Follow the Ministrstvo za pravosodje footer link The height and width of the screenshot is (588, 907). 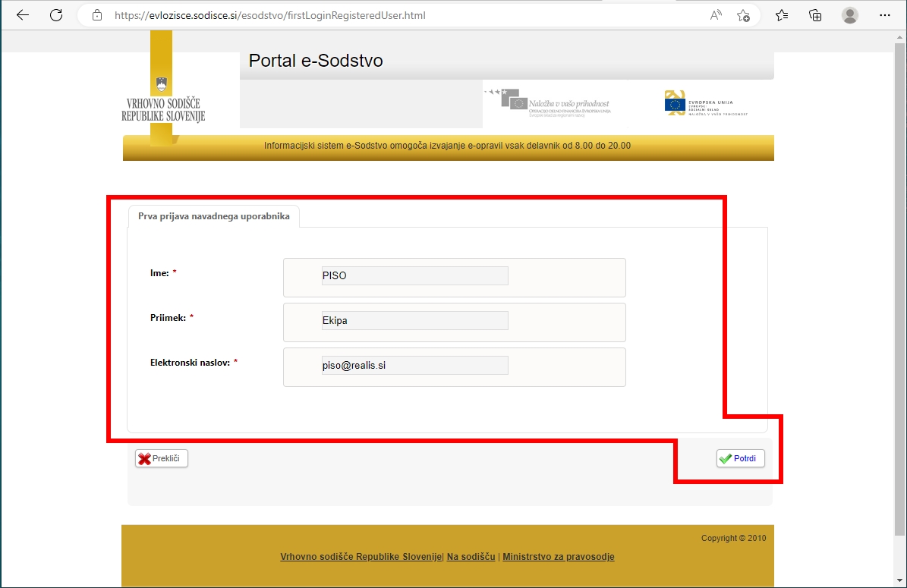tap(558, 557)
